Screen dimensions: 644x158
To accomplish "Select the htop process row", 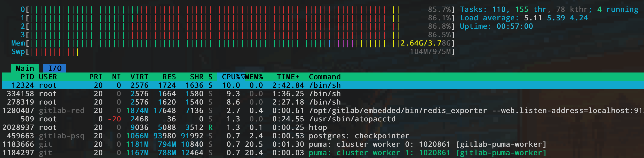I will click(x=318, y=127).
